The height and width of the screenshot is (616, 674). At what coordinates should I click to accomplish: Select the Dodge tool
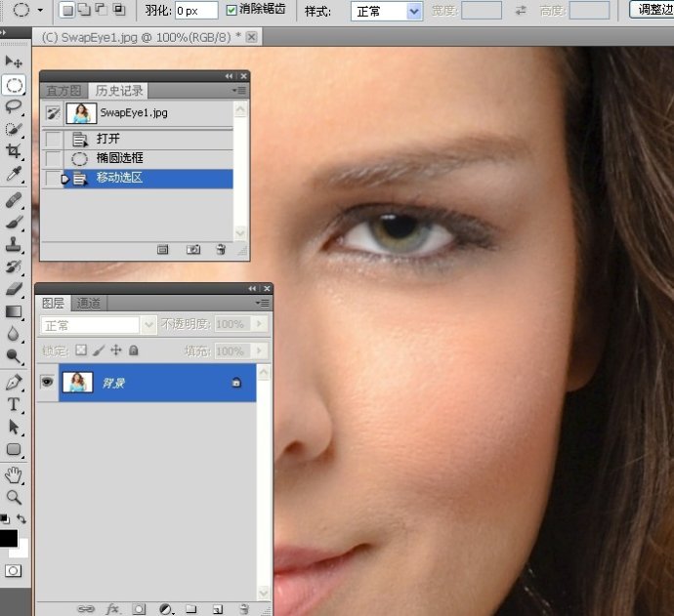pos(14,355)
